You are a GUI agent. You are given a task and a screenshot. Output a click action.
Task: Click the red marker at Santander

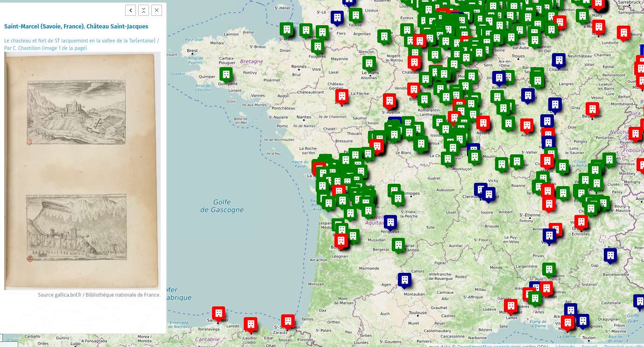[218, 313]
